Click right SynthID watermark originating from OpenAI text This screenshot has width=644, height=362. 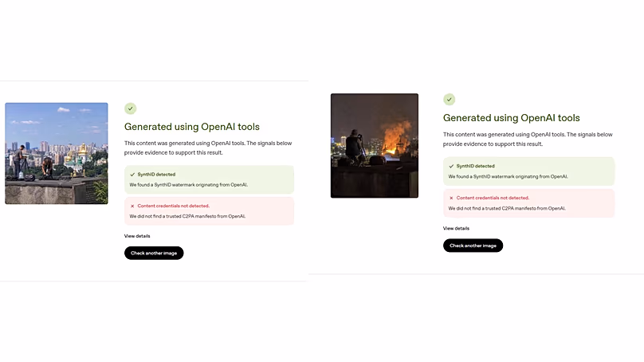click(508, 177)
